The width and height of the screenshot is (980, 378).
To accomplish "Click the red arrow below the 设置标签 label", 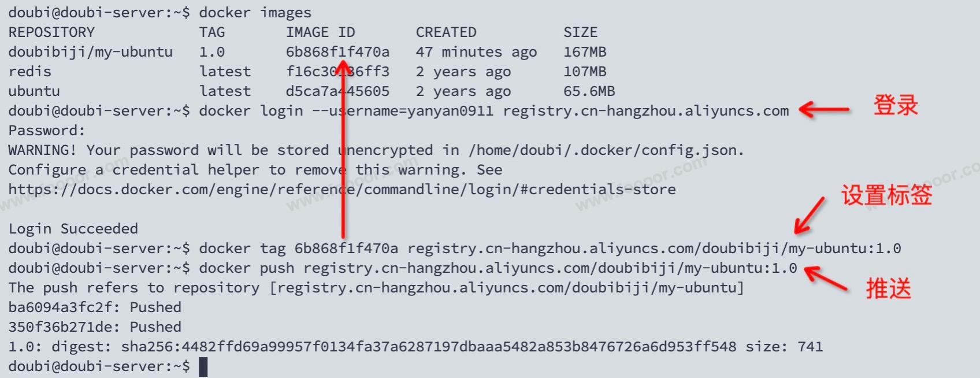I will click(x=810, y=216).
